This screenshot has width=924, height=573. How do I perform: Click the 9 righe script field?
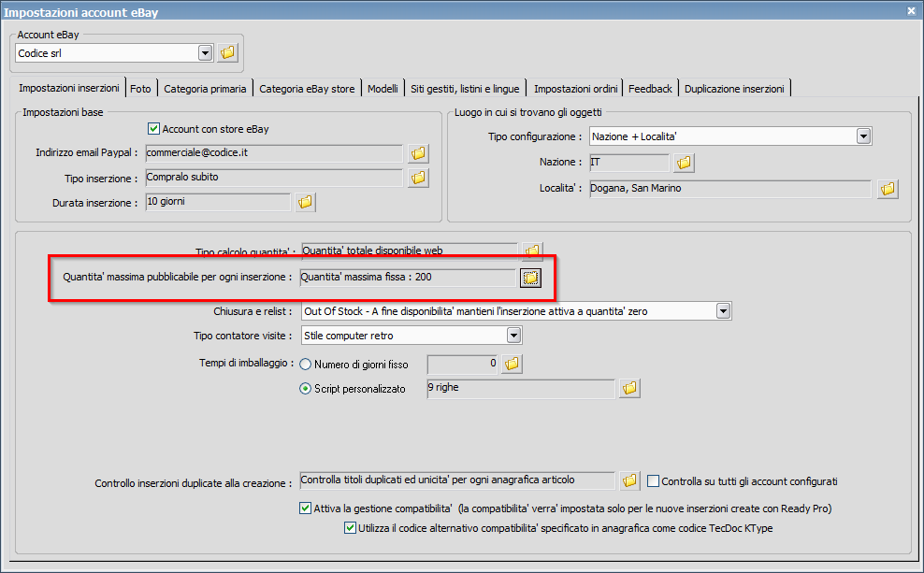click(x=521, y=388)
